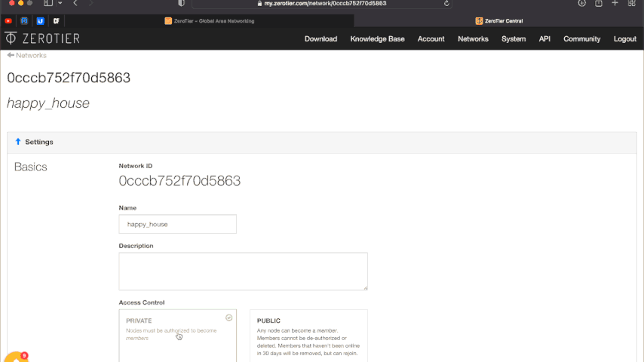
Task: Open sidebar dropdown arrow in toolbar
Action: [x=60, y=3]
